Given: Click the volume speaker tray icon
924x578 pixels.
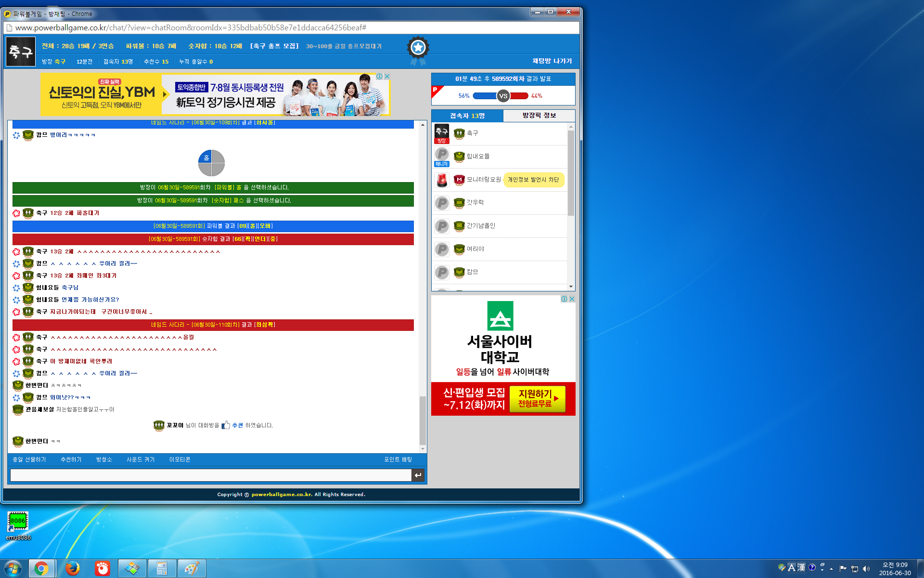Looking at the screenshot, I should pyautogui.click(x=866, y=569).
